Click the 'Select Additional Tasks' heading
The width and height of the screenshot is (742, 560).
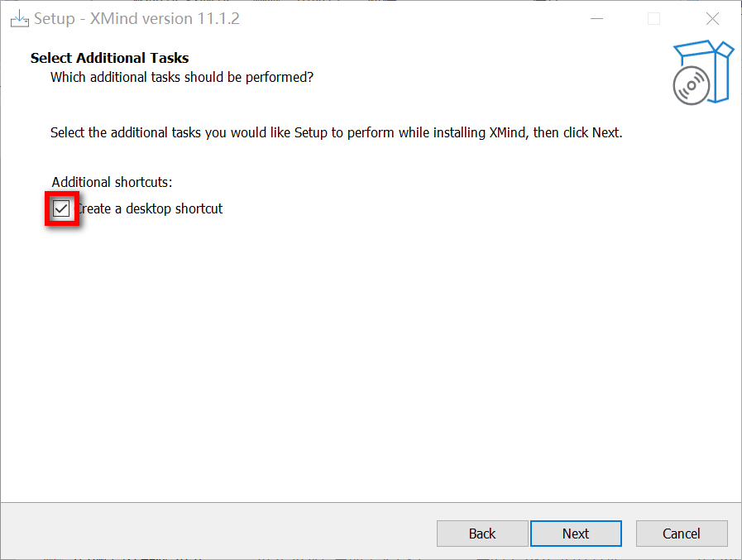[x=110, y=58]
